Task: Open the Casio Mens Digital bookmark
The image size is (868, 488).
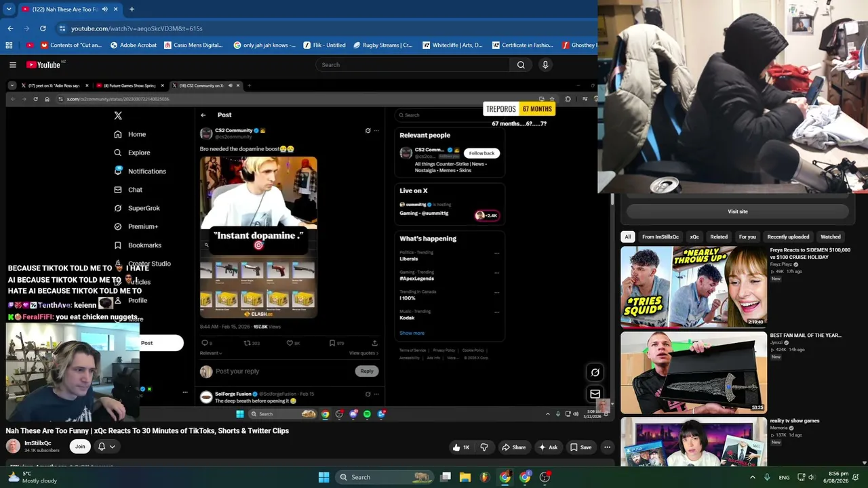Action: coord(193,45)
